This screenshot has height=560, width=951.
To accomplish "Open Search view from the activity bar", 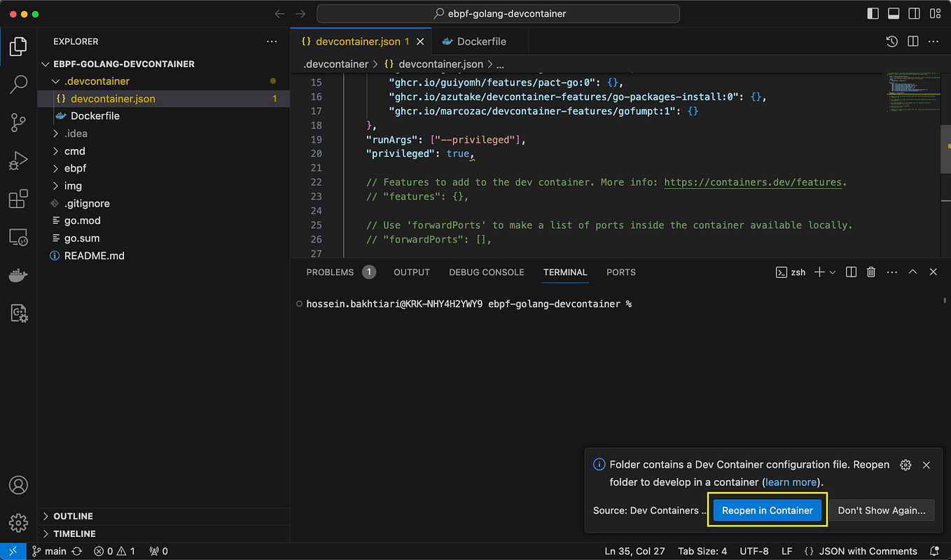I will coord(18,84).
